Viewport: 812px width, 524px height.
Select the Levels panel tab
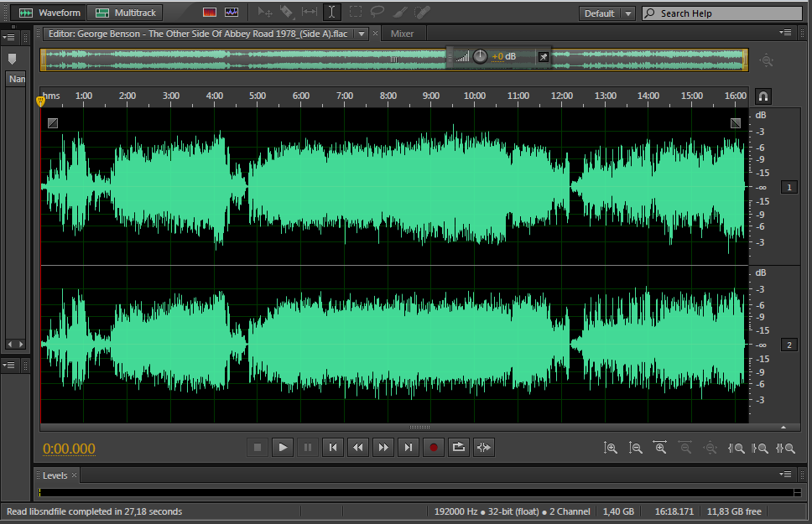tap(55, 475)
